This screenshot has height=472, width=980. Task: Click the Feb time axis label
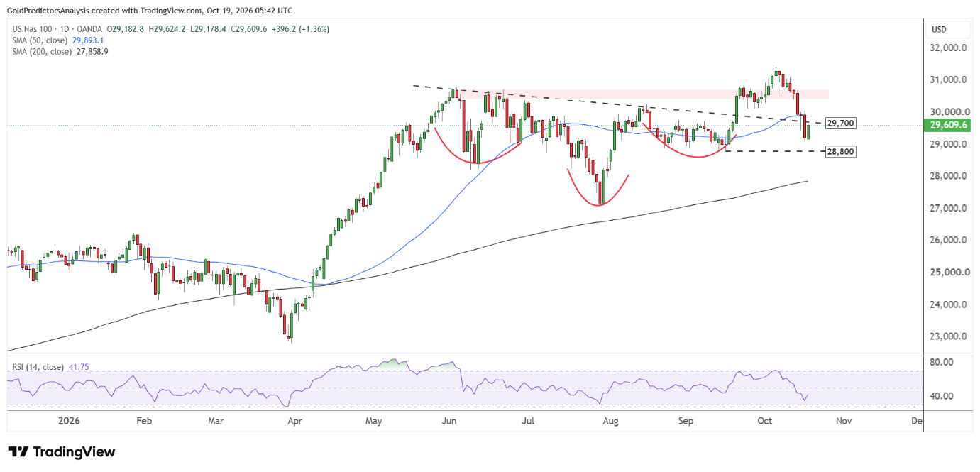(144, 421)
